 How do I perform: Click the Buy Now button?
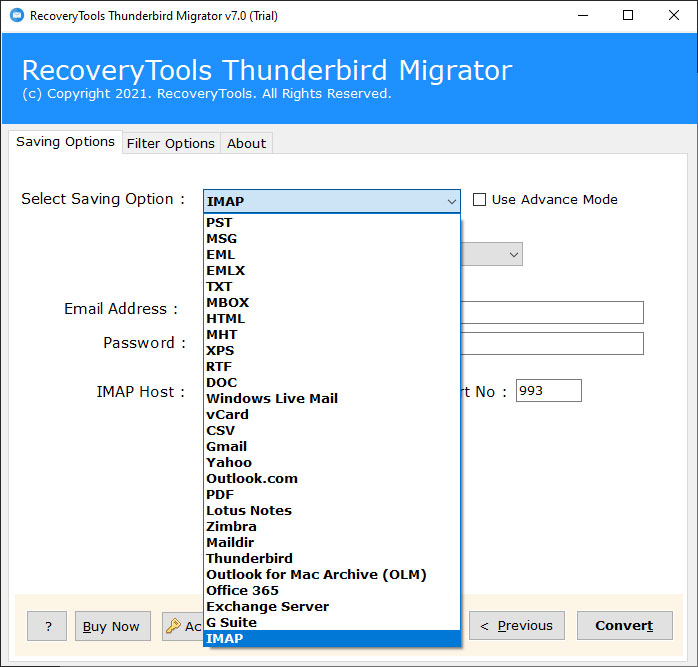pos(113,626)
